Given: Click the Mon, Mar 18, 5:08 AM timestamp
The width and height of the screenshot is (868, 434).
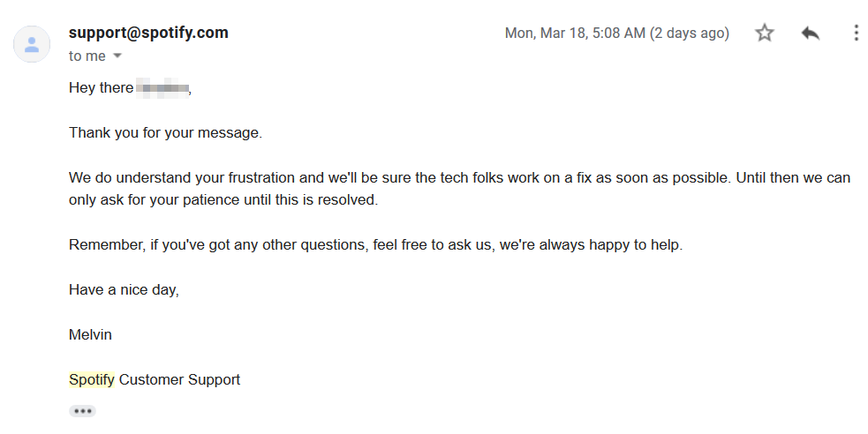Looking at the screenshot, I should point(575,34).
